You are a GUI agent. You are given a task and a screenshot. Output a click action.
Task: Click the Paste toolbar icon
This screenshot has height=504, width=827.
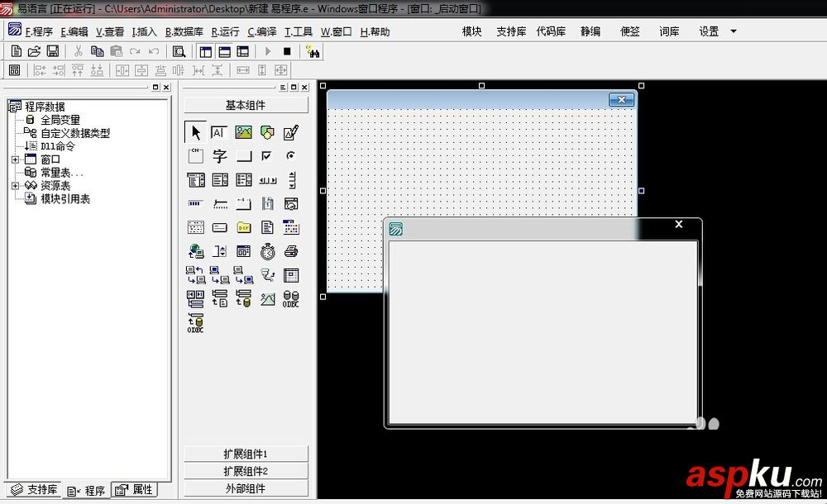pos(116,51)
